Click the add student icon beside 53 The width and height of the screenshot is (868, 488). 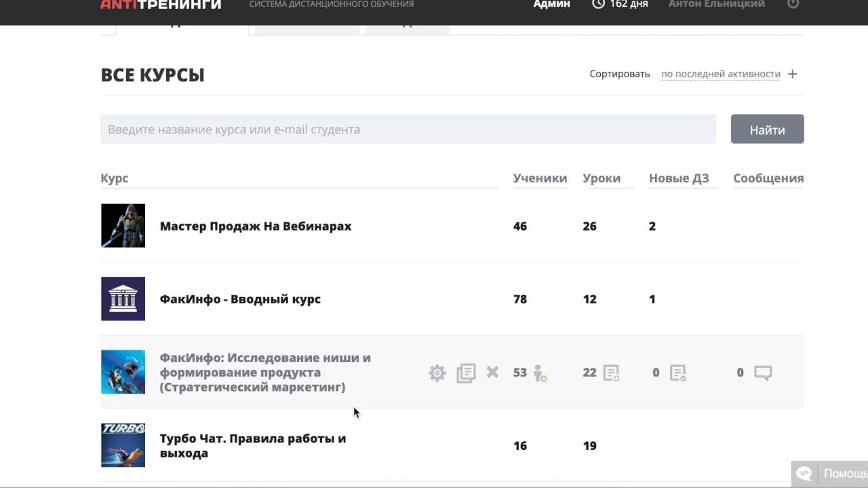tap(540, 373)
